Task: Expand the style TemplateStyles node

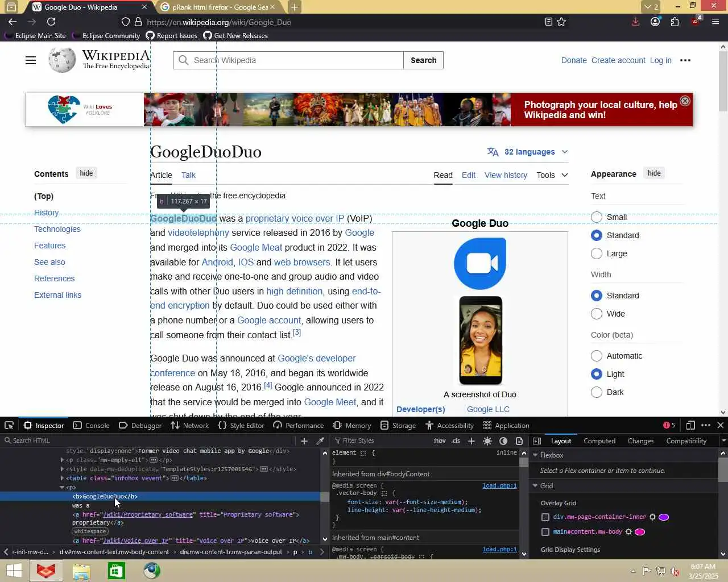Action: click(x=62, y=469)
